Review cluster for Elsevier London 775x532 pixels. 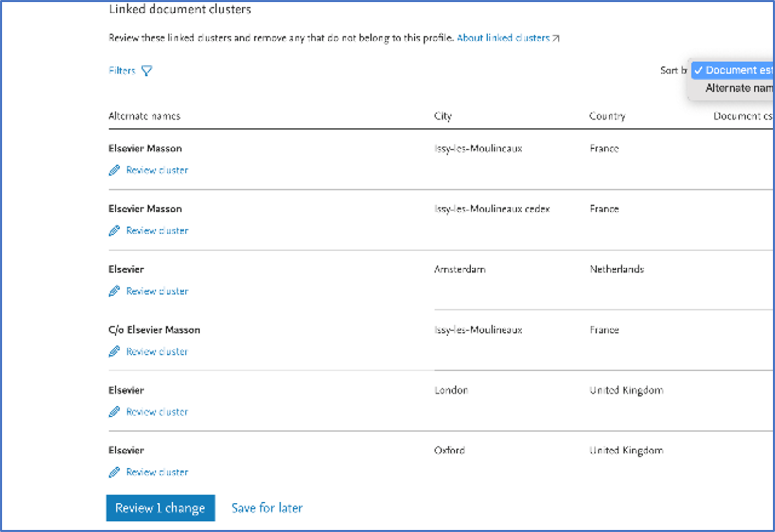(157, 412)
